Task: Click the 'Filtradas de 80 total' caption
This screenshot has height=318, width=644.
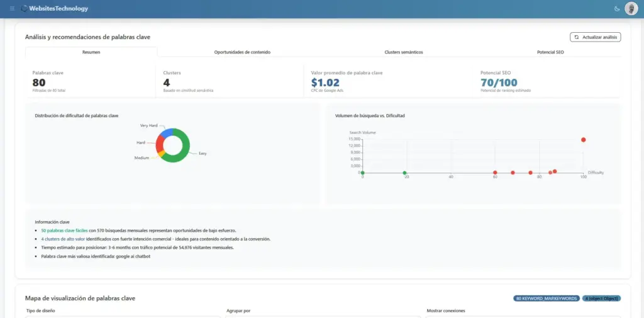Action: point(49,91)
